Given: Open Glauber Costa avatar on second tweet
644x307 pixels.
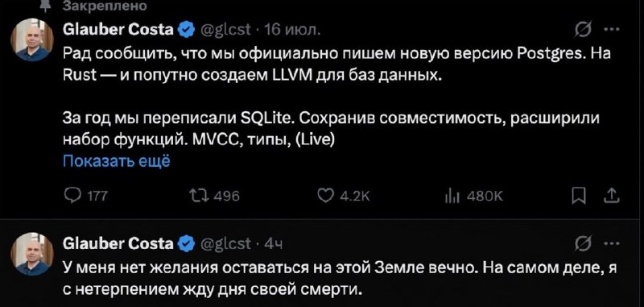Looking at the screenshot, I should pos(32,254).
